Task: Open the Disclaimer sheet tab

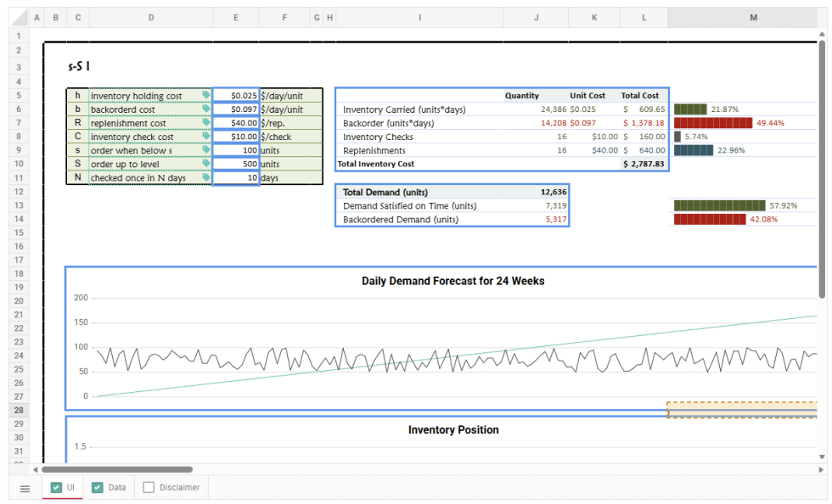Action: pos(171,488)
